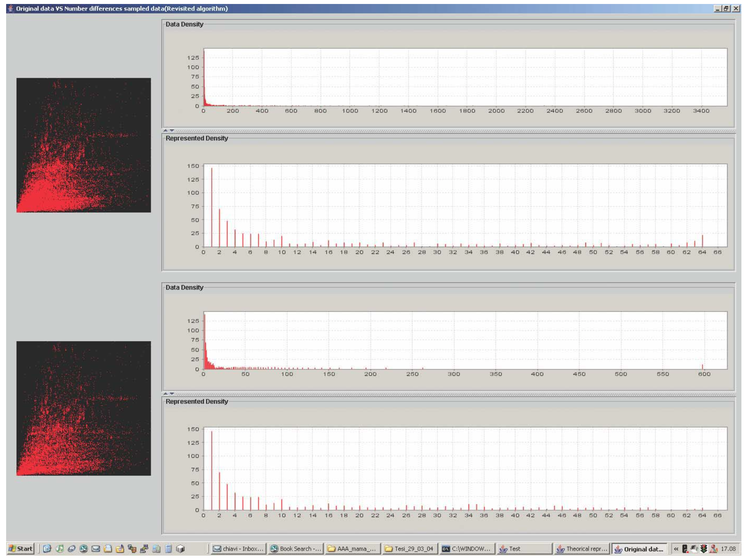Launch the music player quick launch icon
Image resolution: width=749 pixels, height=560 pixels.
(x=59, y=549)
